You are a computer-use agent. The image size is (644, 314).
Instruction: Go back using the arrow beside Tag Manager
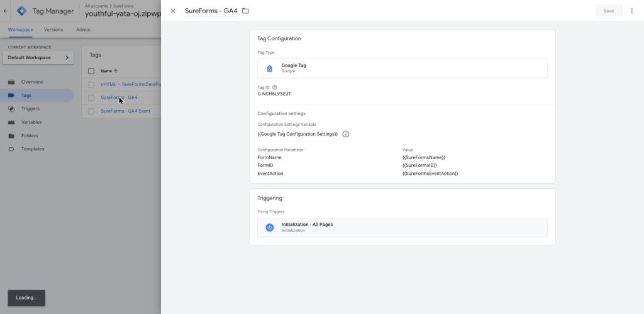click(x=5, y=11)
